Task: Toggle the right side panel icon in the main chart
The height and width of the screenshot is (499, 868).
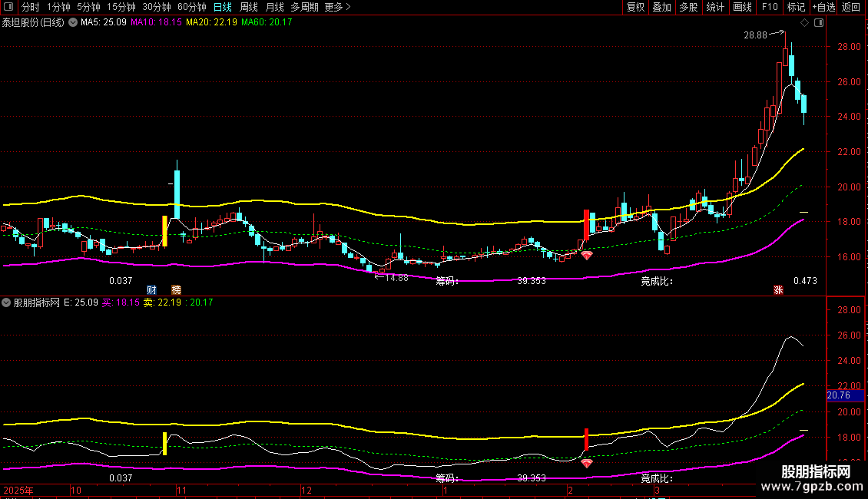Action: tap(819, 23)
